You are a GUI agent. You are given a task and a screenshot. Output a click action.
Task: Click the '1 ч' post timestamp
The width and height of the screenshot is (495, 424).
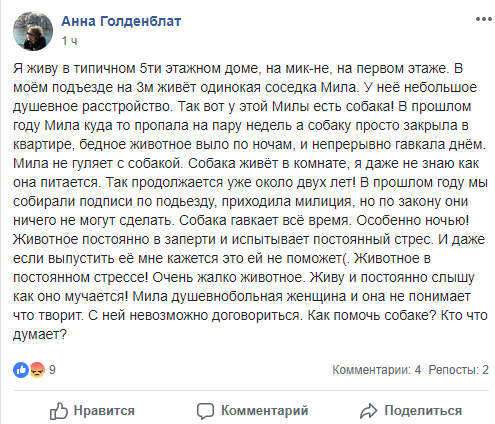pos(69,41)
